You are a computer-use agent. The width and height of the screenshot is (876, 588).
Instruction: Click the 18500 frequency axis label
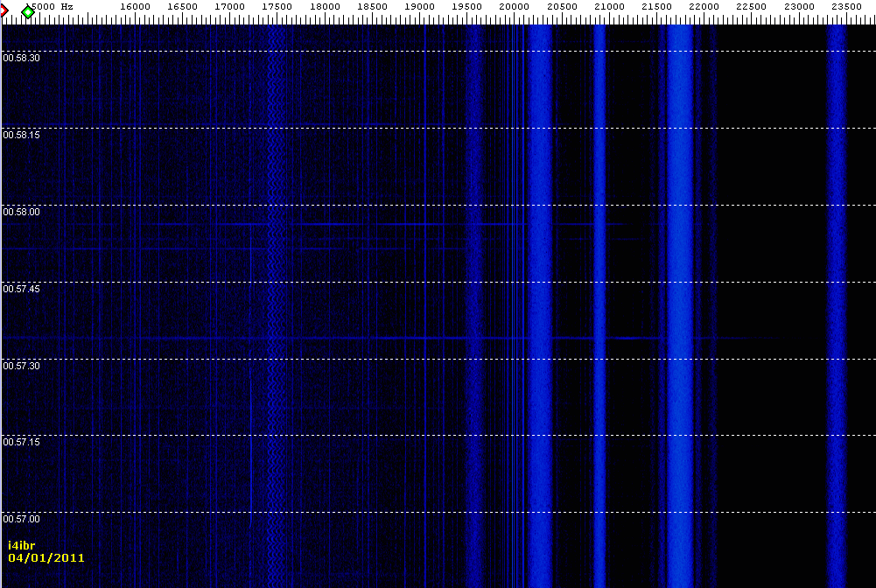373,7
